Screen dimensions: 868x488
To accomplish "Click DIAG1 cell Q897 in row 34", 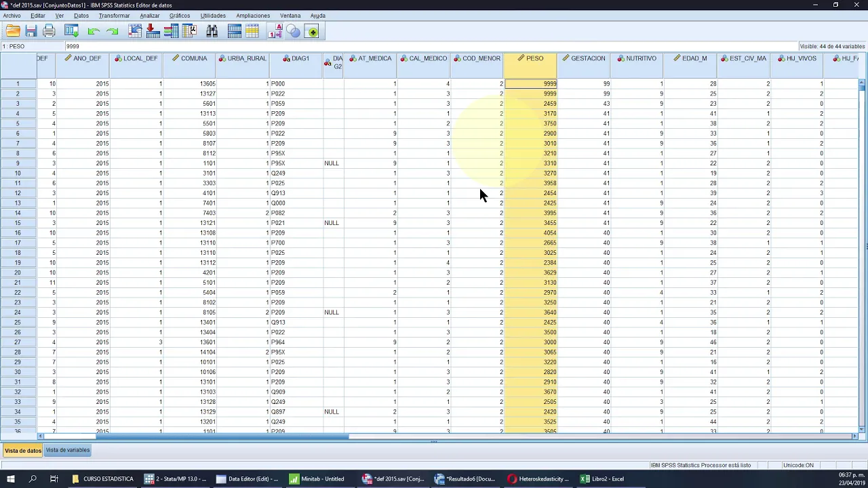I will point(296,412).
